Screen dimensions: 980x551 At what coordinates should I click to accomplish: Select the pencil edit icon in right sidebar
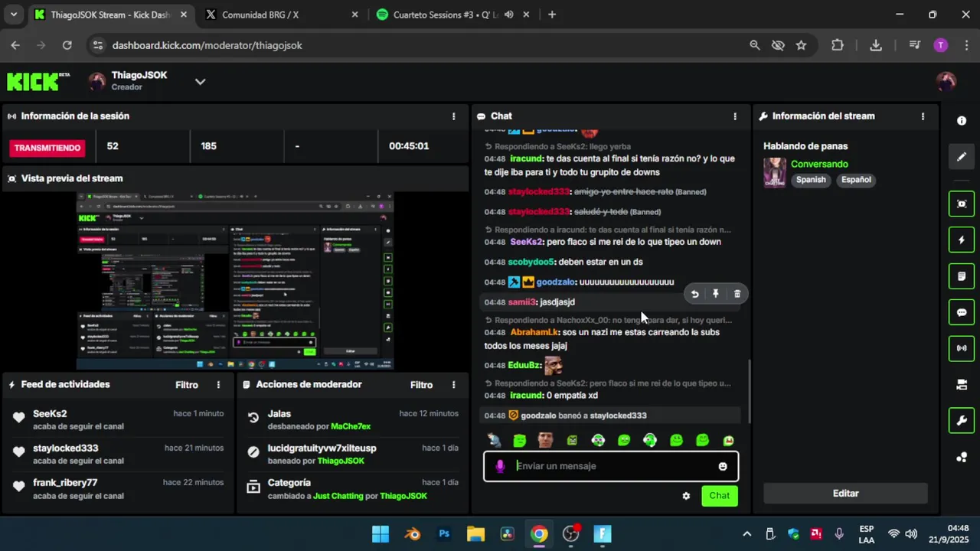click(962, 157)
